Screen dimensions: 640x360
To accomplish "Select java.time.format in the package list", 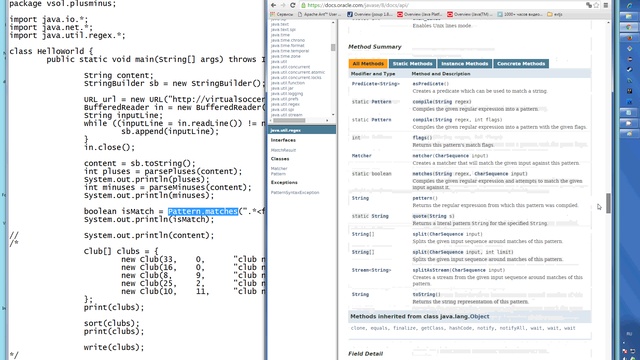I will tap(287, 46).
